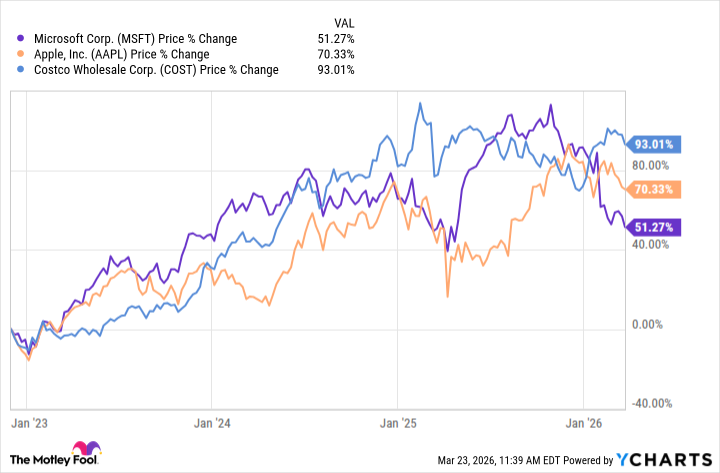The width and height of the screenshot is (720, 473).
Task: Click the Jan '25 x-axis label
Action: point(401,422)
